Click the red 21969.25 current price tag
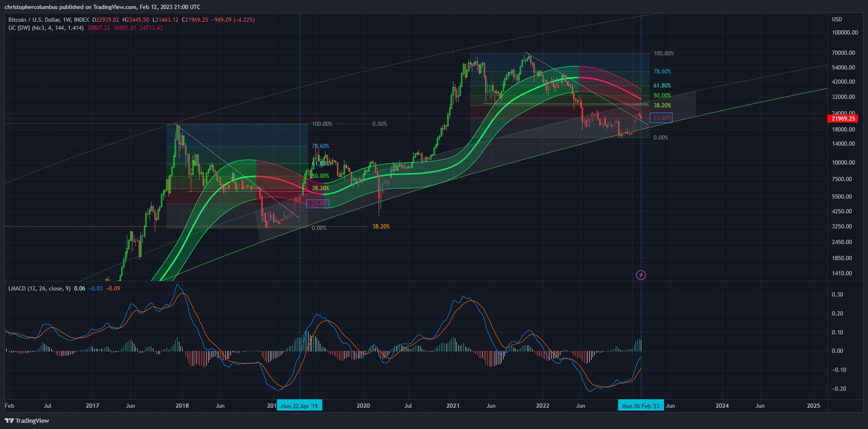 click(843, 118)
